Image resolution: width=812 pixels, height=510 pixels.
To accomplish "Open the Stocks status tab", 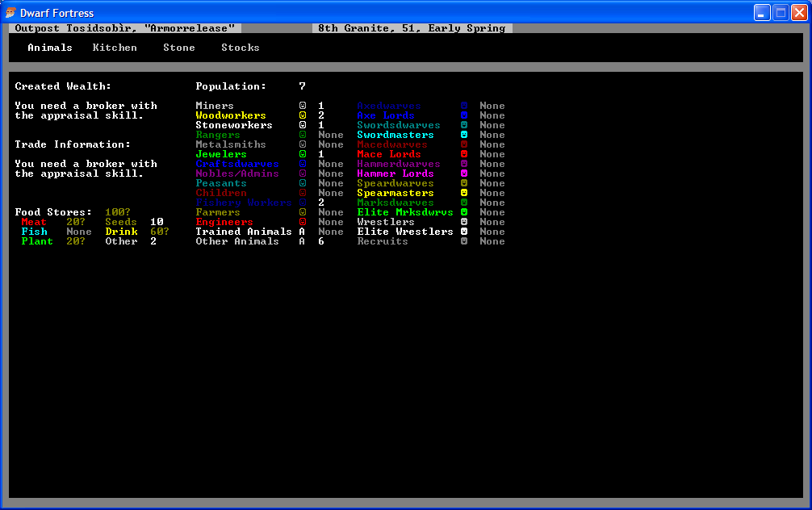I will [x=241, y=48].
